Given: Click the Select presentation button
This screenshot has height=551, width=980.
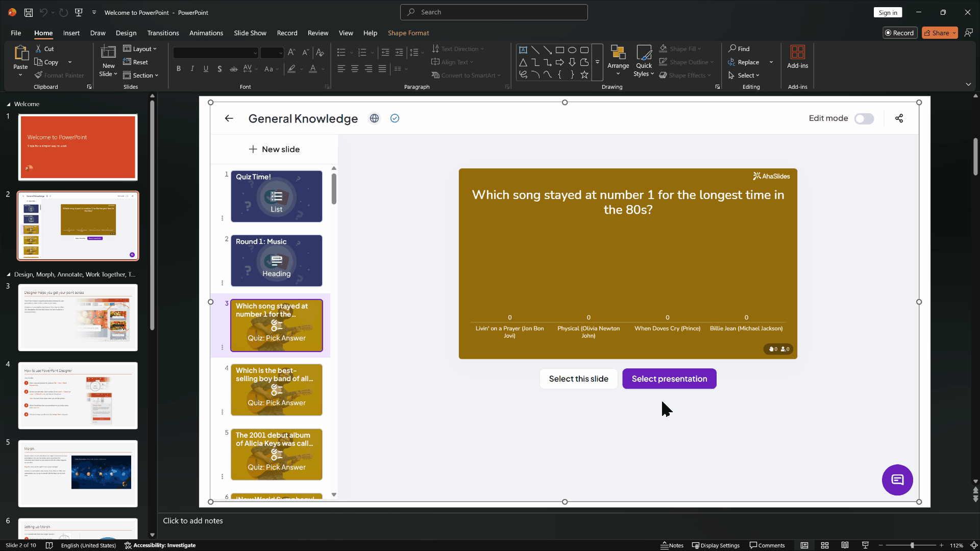Looking at the screenshot, I should 669,379.
